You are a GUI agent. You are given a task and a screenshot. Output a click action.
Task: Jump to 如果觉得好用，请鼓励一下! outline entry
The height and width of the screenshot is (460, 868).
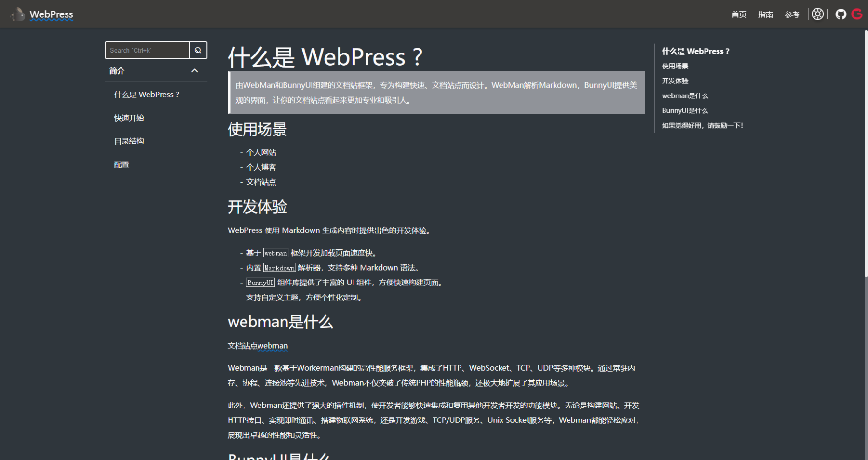coord(702,125)
